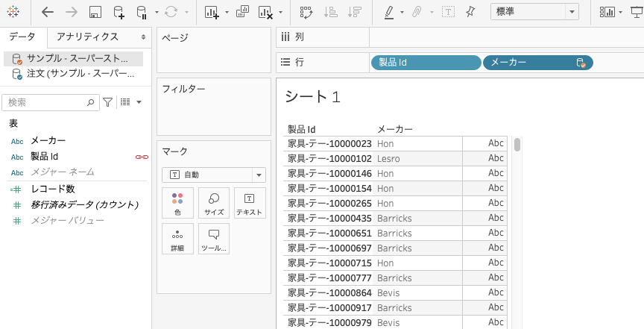Click the filter fields funnel icon
Viewport: 644px width, 329px height.
[107, 102]
